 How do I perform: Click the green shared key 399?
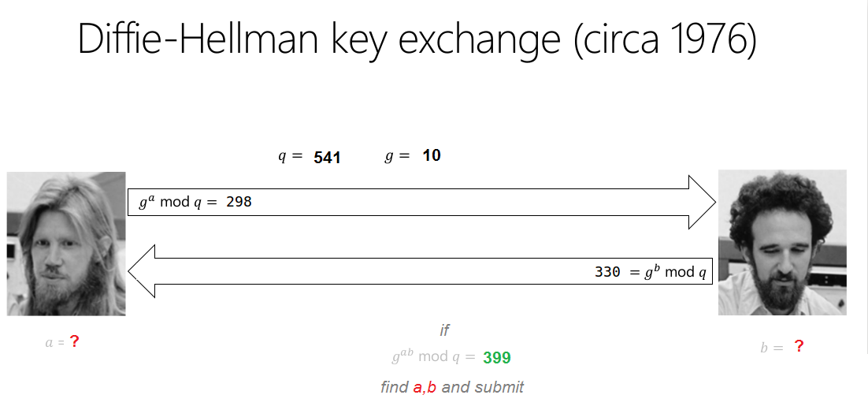click(497, 358)
